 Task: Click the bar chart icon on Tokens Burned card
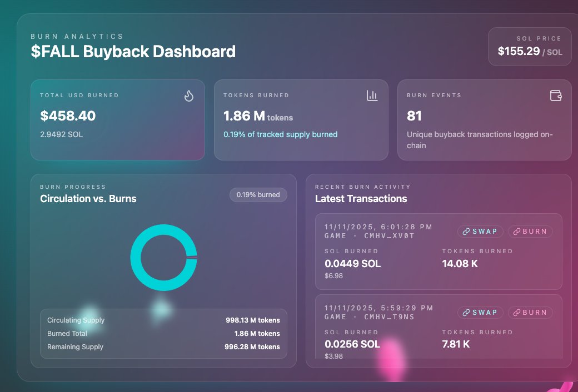click(x=372, y=96)
